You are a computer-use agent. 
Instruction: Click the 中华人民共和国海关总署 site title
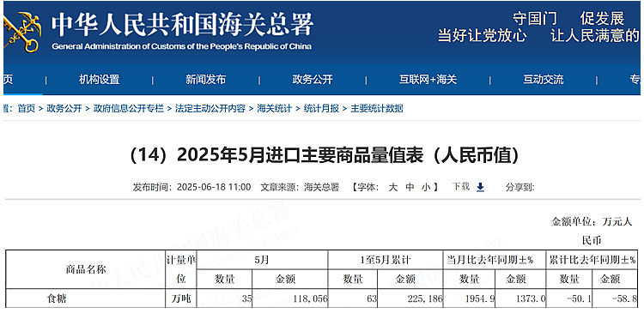182,26
